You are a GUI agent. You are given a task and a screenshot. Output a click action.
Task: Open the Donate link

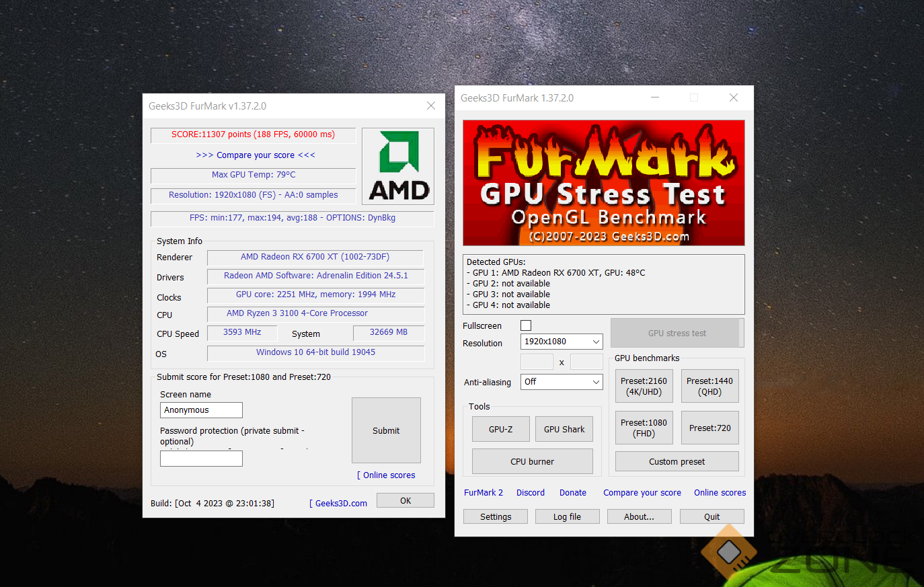(x=573, y=493)
